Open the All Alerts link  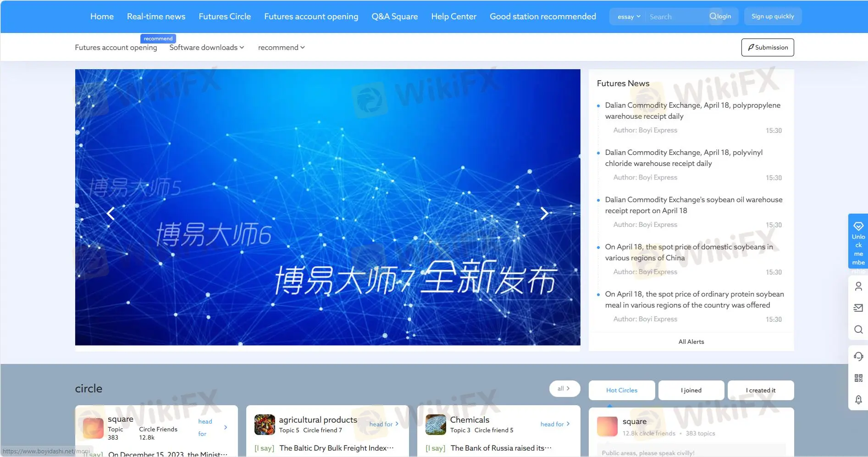691,342
